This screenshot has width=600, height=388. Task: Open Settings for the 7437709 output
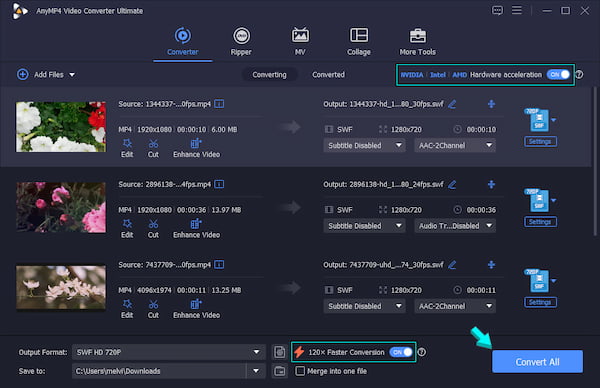pyautogui.click(x=540, y=302)
